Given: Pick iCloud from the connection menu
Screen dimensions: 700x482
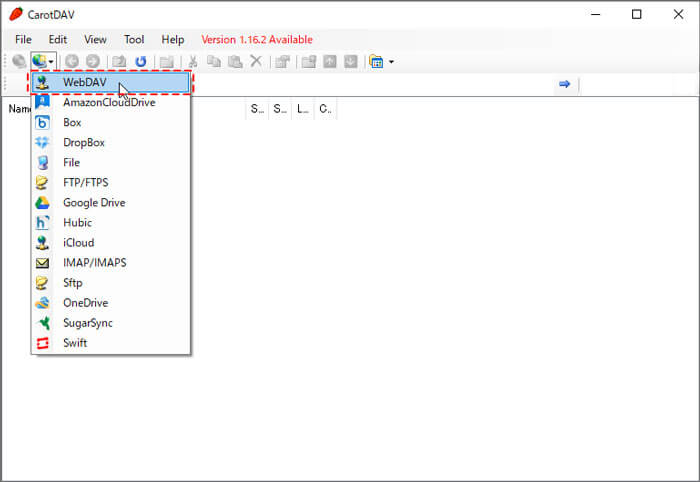Looking at the screenshot, I should click(111, 243).
